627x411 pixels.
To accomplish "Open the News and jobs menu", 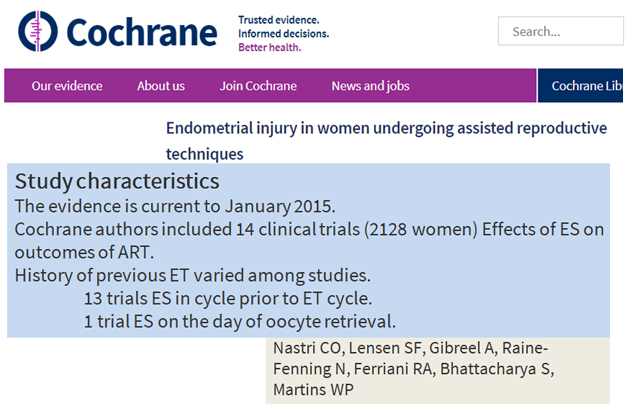I will pos(370,86).
